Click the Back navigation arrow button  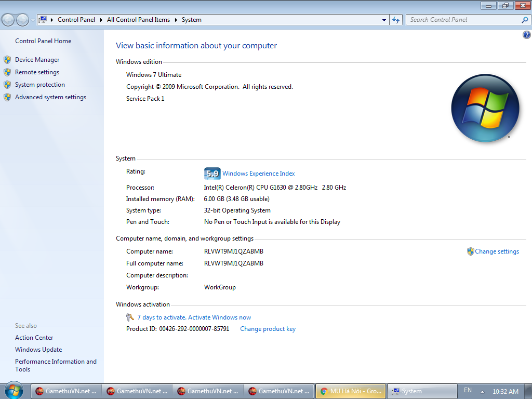(8, 20)
